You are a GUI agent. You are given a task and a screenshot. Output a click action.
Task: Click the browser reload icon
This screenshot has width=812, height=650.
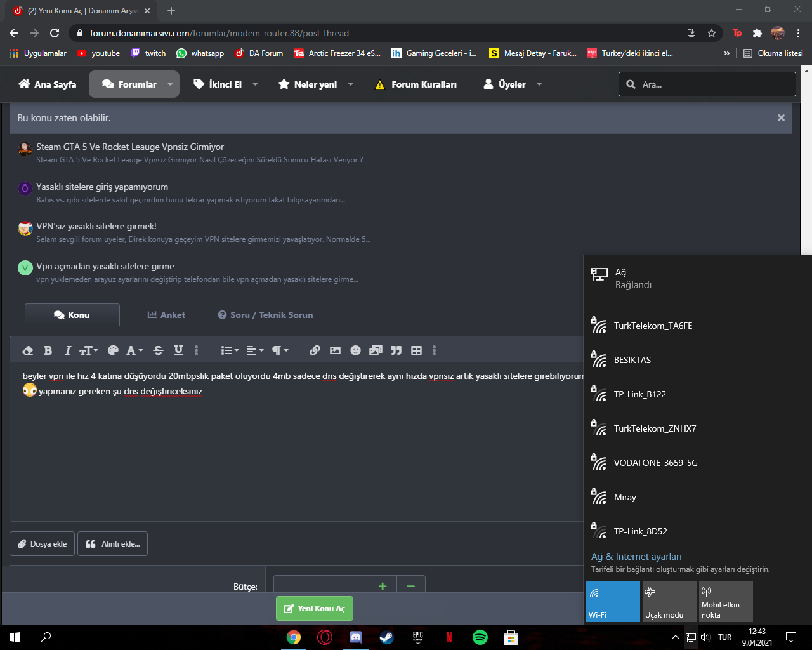pos(55,33)
